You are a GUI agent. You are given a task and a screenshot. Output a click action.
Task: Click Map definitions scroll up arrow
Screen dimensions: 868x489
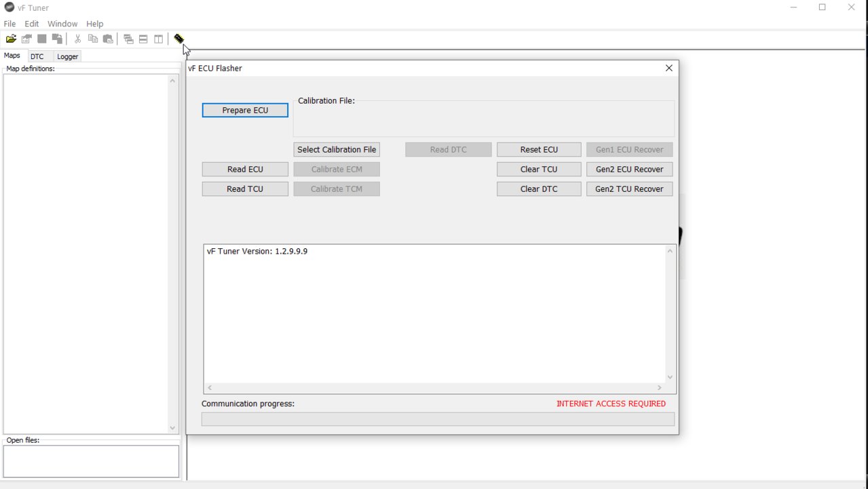172,81
